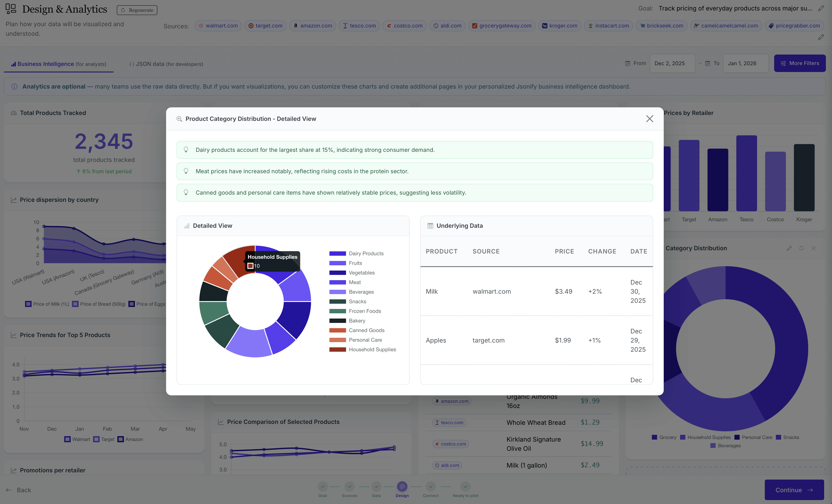Click the Regenerate button
Image resolution: width=832 pixels, height=504 pixels.
pos(137,10)
